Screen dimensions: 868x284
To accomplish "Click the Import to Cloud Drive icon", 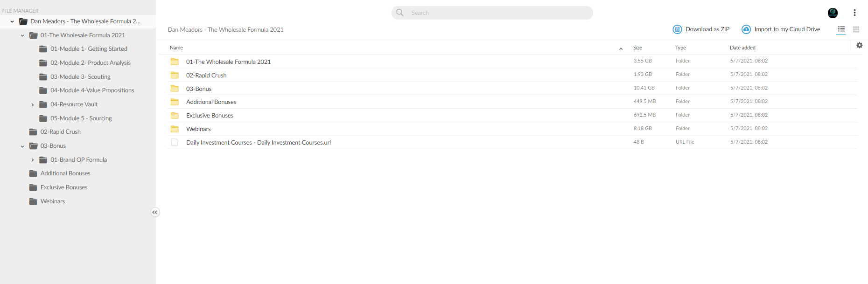I will click(x=746, y=29).
